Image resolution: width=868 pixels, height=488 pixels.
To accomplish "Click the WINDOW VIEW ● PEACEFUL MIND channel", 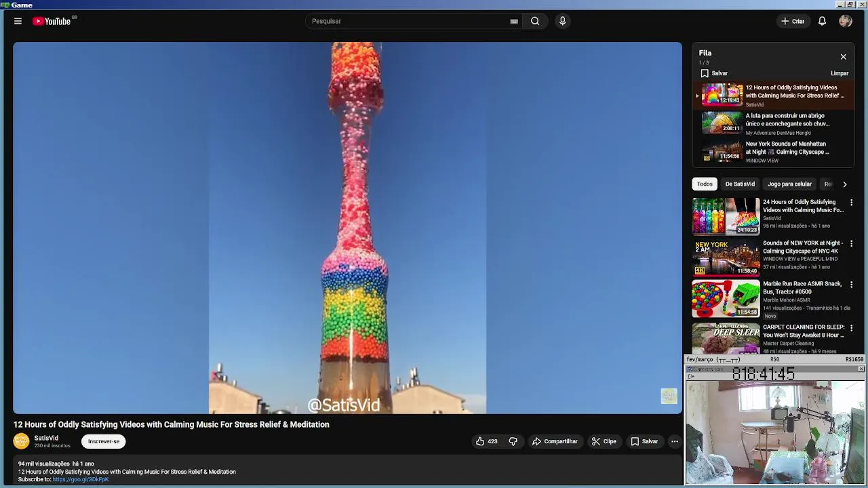I will click(800, 259).
